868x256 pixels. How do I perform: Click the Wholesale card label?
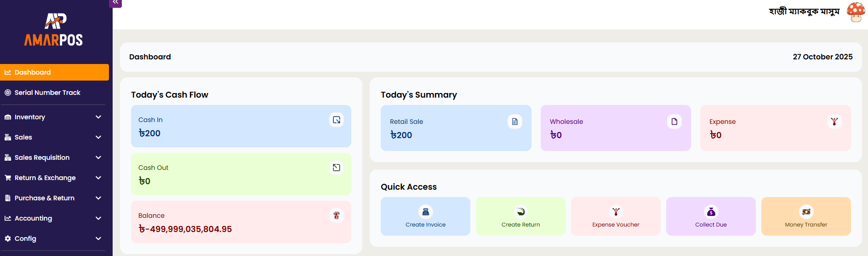[x=566, y=122]
